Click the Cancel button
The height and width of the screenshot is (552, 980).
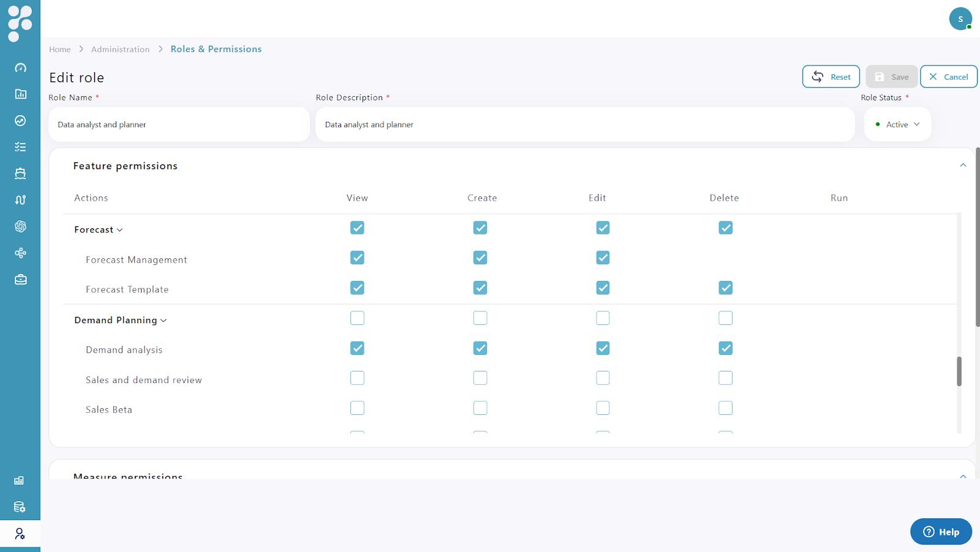click(948, 76)
